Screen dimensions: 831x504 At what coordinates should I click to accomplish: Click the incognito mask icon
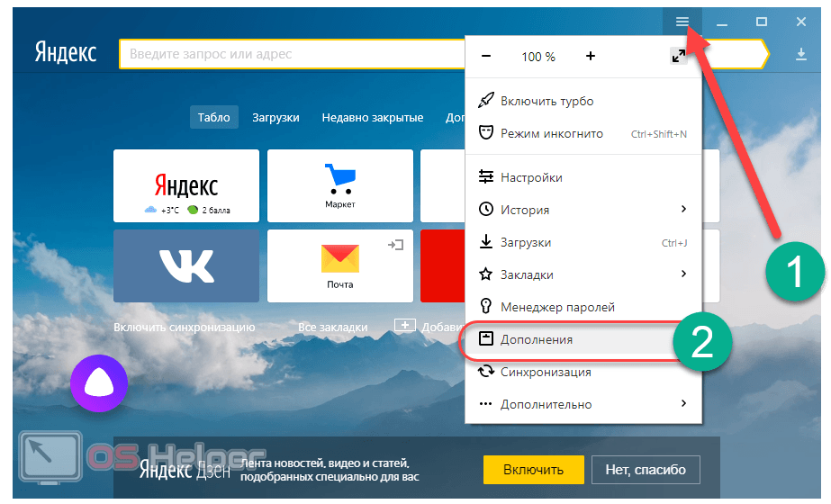coord(486,132)
